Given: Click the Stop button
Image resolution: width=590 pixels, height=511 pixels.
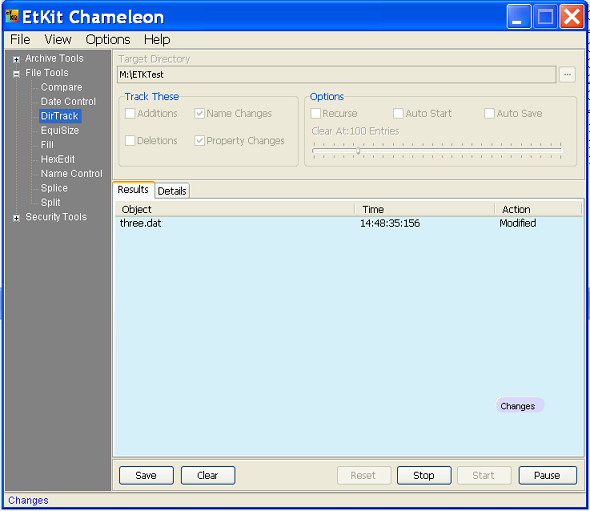Looking at the screenshot, I should pos(424,475).
